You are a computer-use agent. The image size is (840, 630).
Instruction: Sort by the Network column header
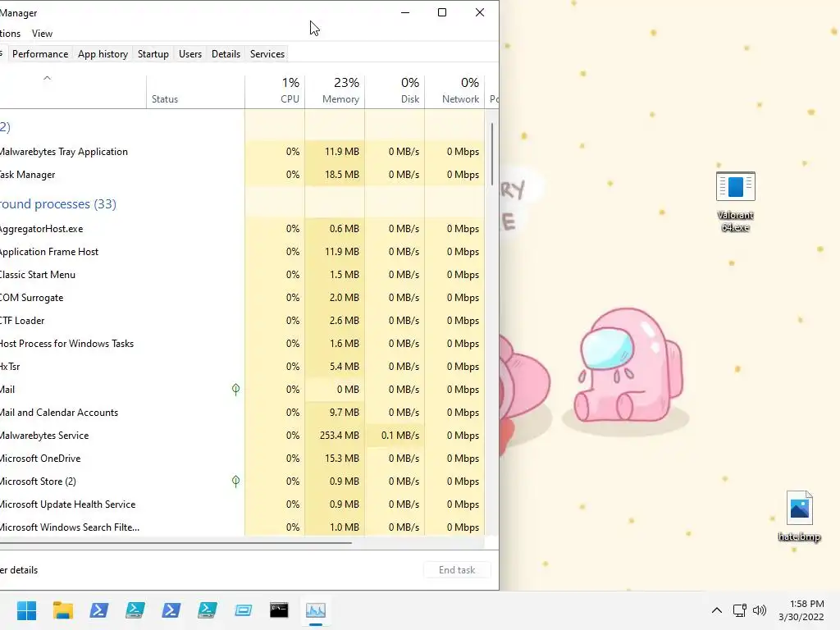coord(454,92)
